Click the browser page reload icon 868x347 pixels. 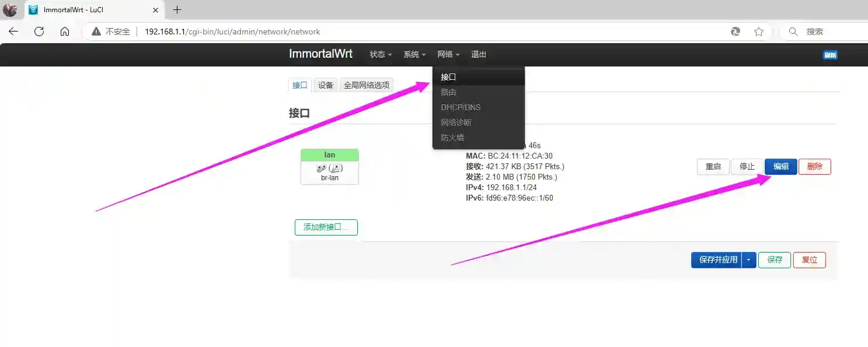pyautogui.click(x=39, y=31)
